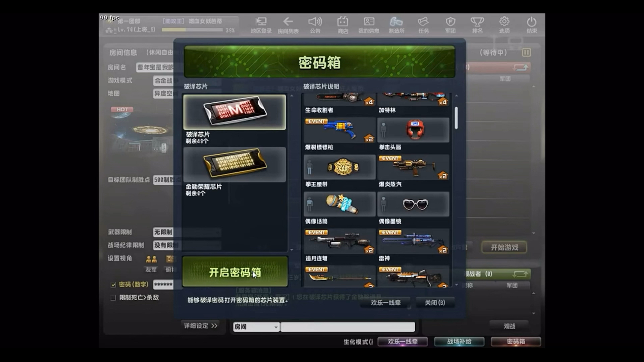Click the 生命收割者 weapon item
This screenshot has width=644, height=362.
[x=339, y=100]
